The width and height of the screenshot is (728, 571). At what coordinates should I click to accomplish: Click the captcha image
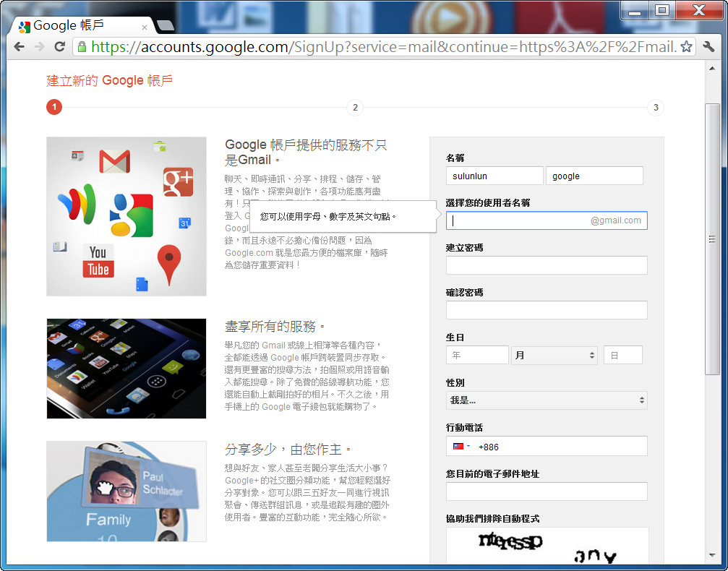[x=547, y=546]
